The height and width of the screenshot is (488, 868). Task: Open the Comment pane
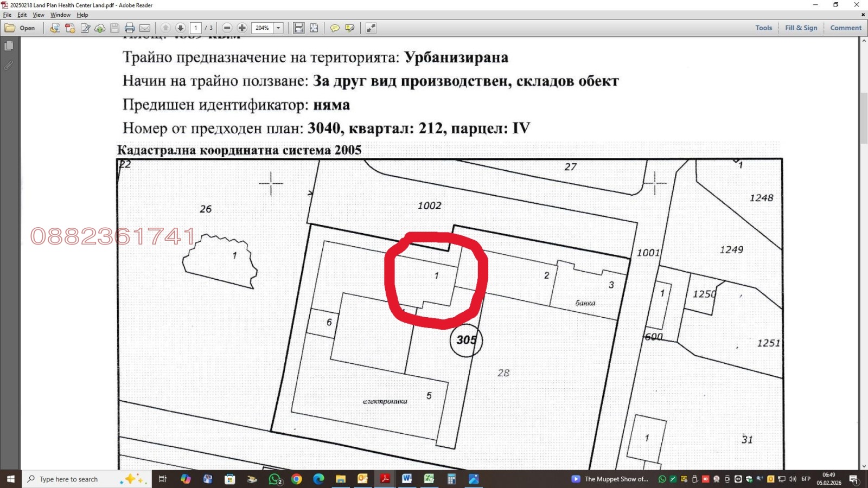[845, 28]
